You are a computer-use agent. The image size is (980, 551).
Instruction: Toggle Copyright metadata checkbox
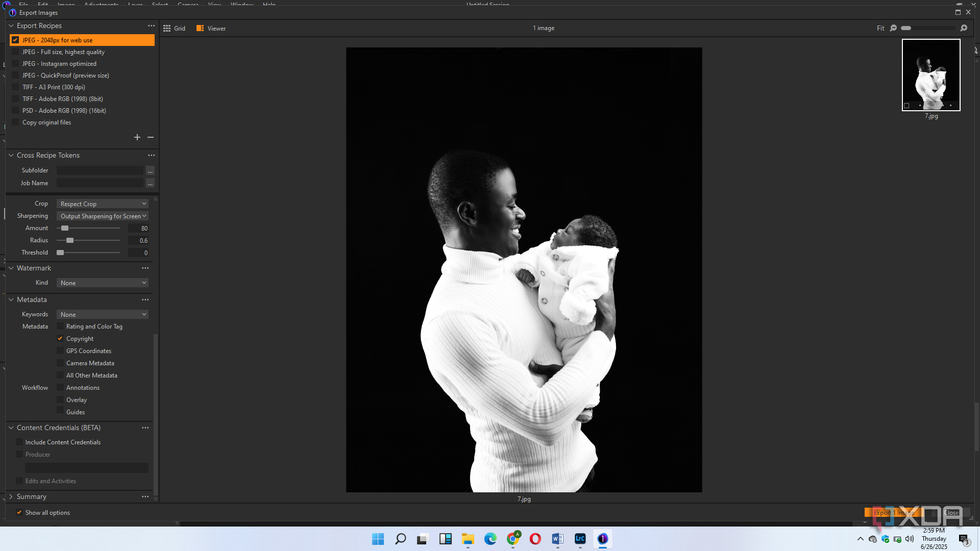(60, 338)
